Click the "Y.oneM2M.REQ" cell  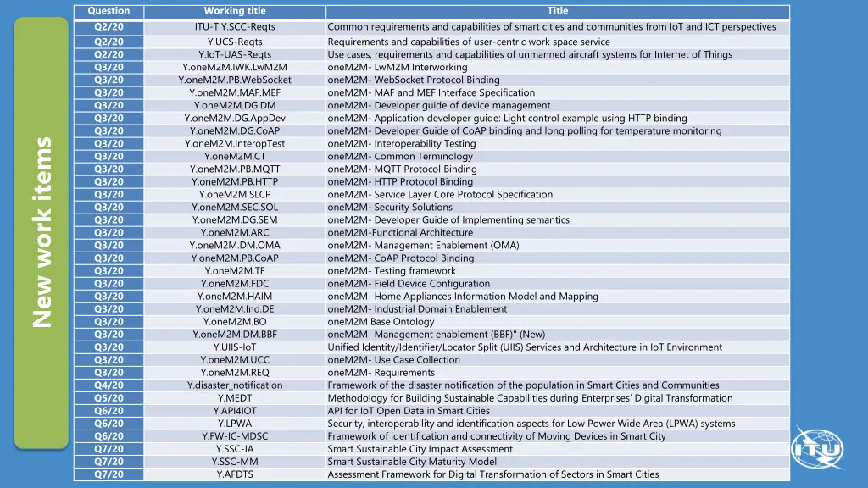(235, 373)
